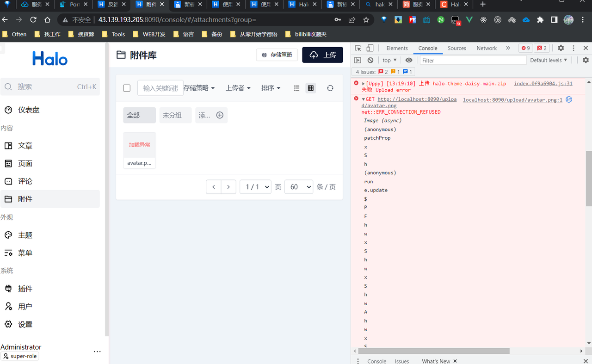Open the 排序 sort dropdown
The image size is (592, 364).
pos(271,88)
